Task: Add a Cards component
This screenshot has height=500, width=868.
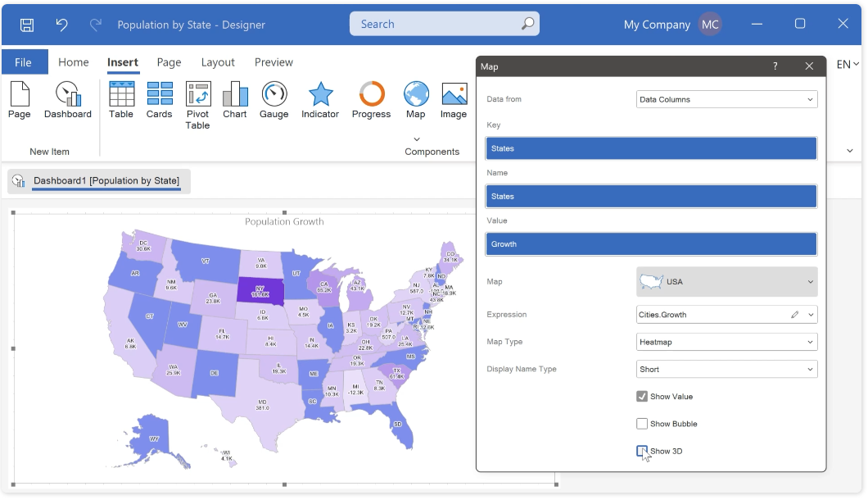Action: pos(160,100)
